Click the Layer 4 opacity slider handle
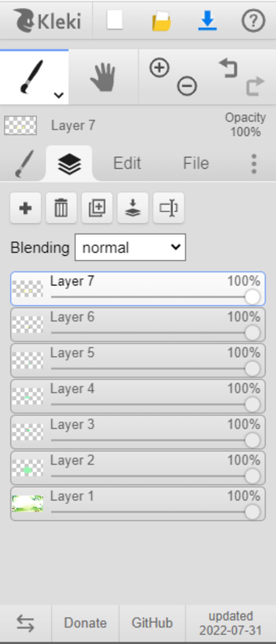Viewport: 276px width, 644px height. [x=253, y=404]
